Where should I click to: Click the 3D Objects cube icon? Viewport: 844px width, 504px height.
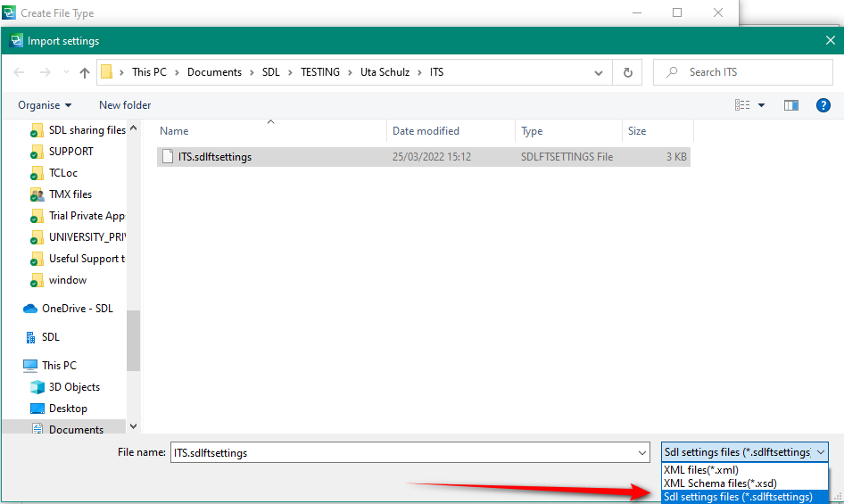tap(37, 387)
